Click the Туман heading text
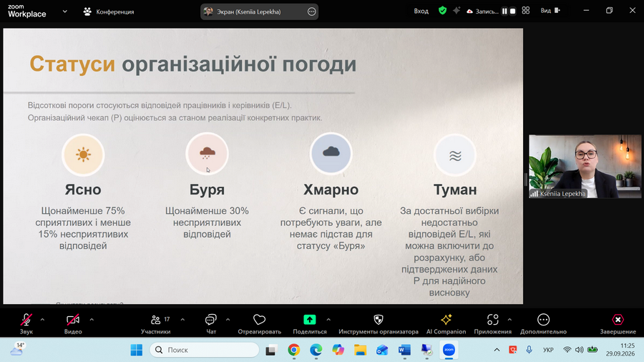Viewport: 644px width, 362px height. click(455, 190)
